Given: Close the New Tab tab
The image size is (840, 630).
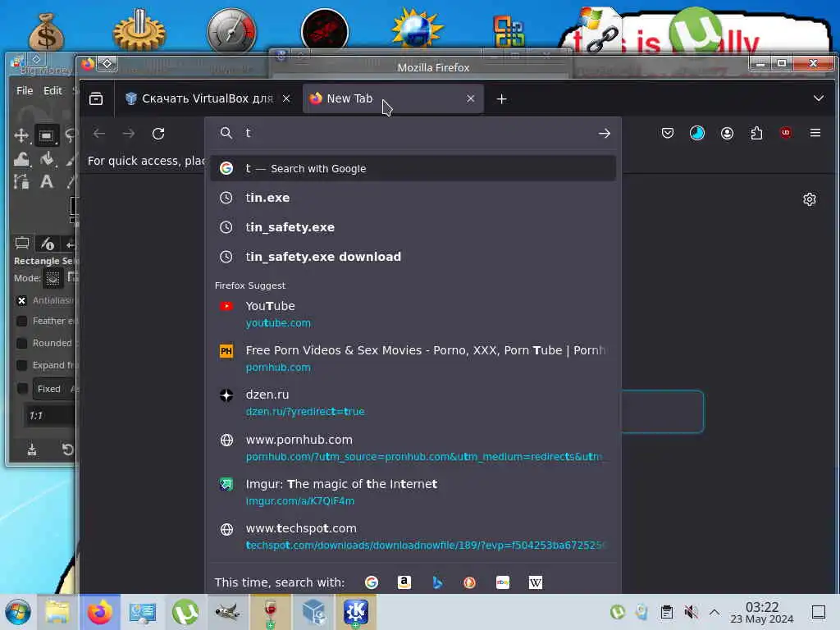Looking at the screenshot, I should [x=470, y=98].
